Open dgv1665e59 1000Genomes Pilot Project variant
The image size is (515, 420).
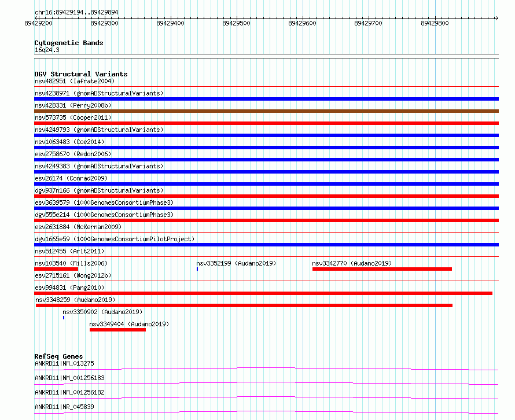(x=115, y=239)
